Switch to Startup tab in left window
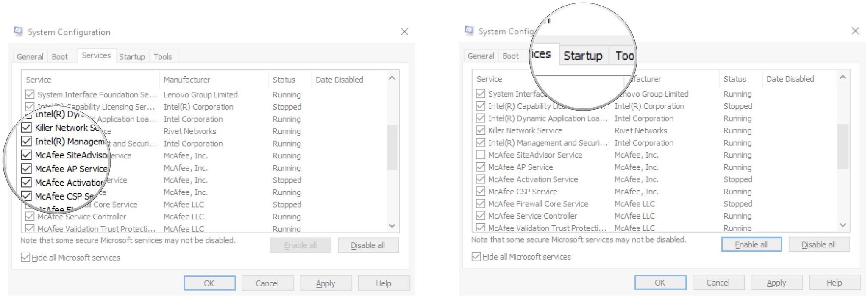 [x=132, y=56]
